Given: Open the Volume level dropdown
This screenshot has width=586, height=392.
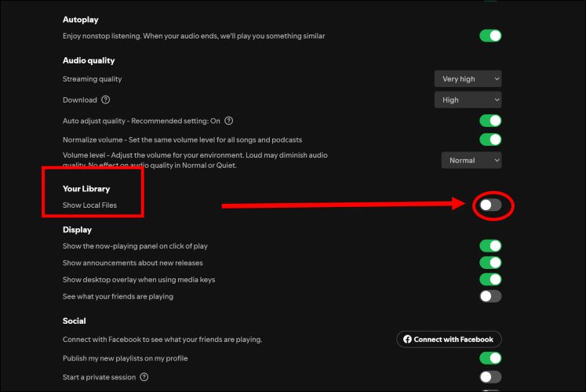Looking at the screenshot, I should (x=471, y=160).
